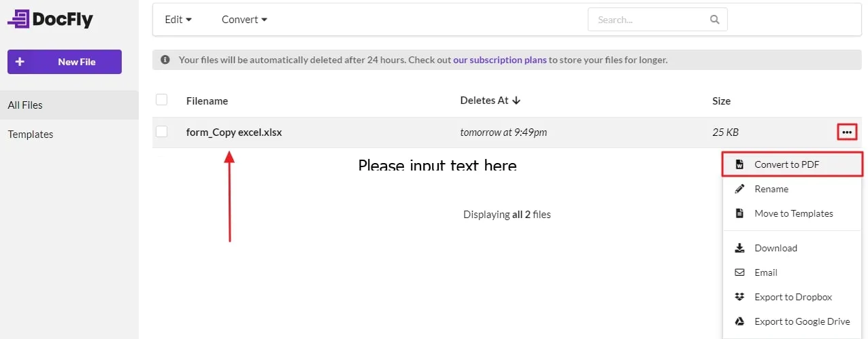Screen dimensions: 868x339
Task: Click the Google Drive icon in the menu
Action: [x=739, y=321]
